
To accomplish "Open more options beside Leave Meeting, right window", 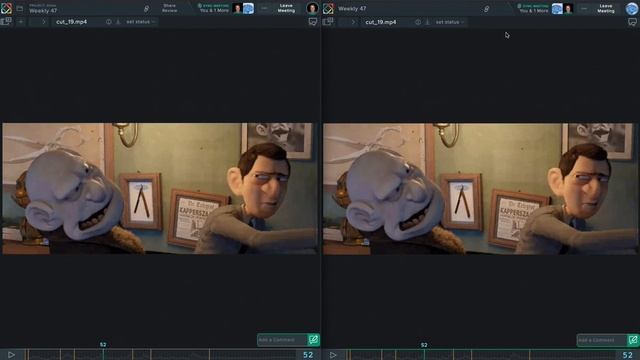I will (584, 8).
